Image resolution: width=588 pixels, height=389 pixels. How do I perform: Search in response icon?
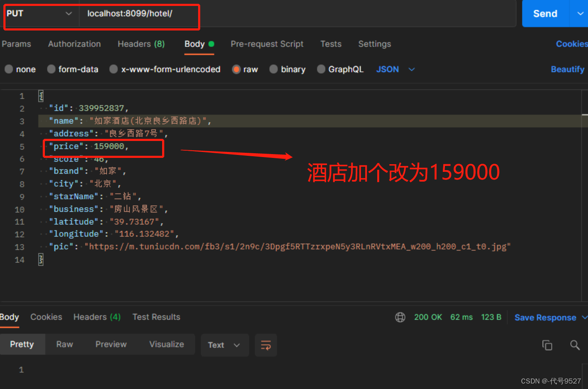point(575,345)
